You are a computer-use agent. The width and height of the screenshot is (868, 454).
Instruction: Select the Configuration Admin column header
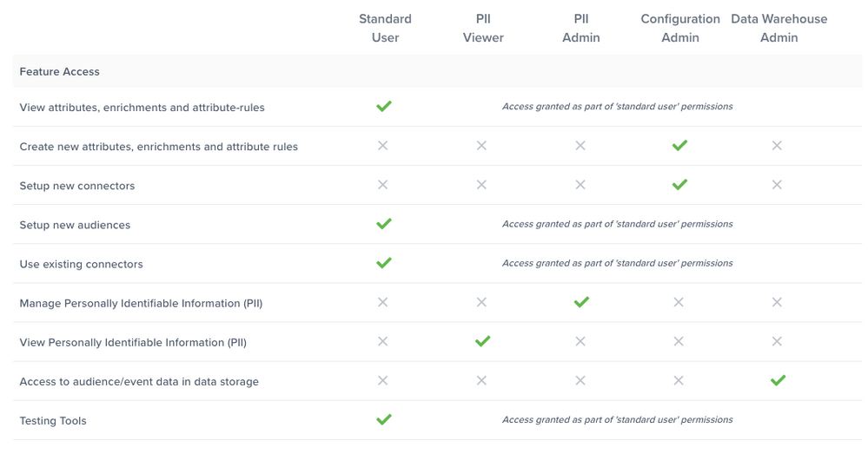pyautogui.click(x=680, y=28)
